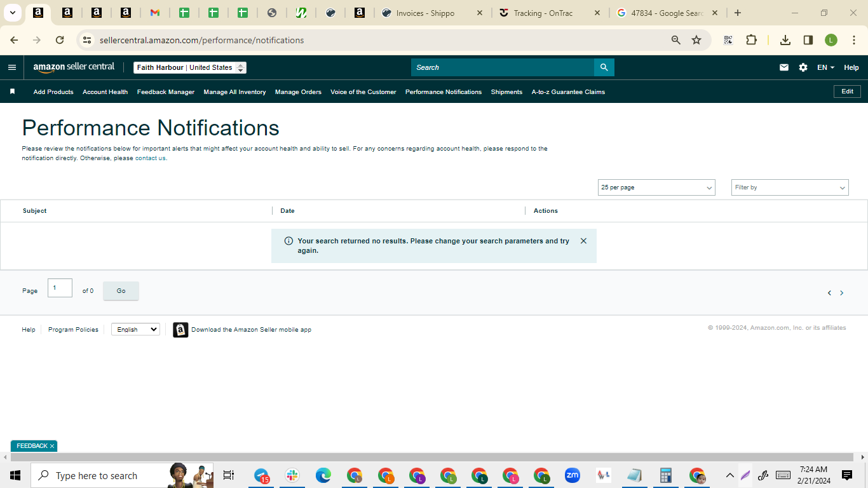
Task: Click the bookmark icon beside Add Products
Action: (x=12, y=91)
